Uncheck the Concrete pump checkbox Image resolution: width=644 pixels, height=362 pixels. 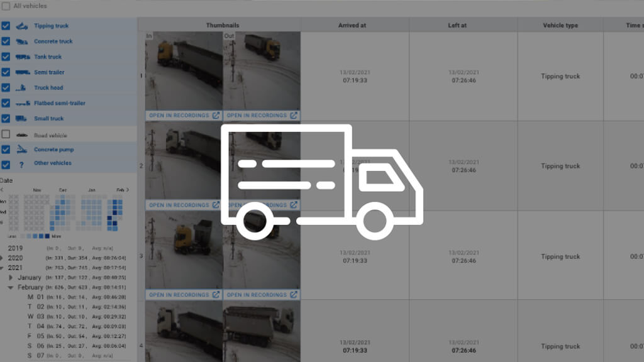point(6,150)
